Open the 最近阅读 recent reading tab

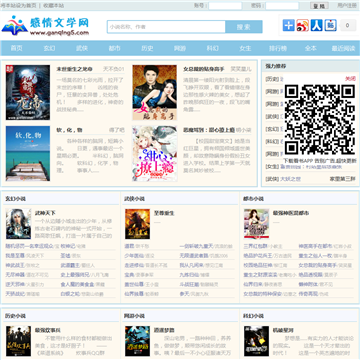pyautogui.click(x=343, y=48)
